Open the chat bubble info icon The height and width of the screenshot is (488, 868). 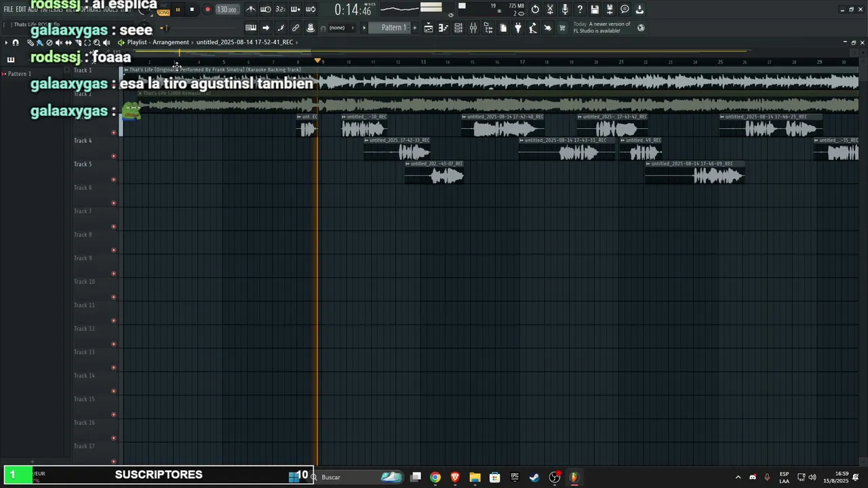coord(625,9)
